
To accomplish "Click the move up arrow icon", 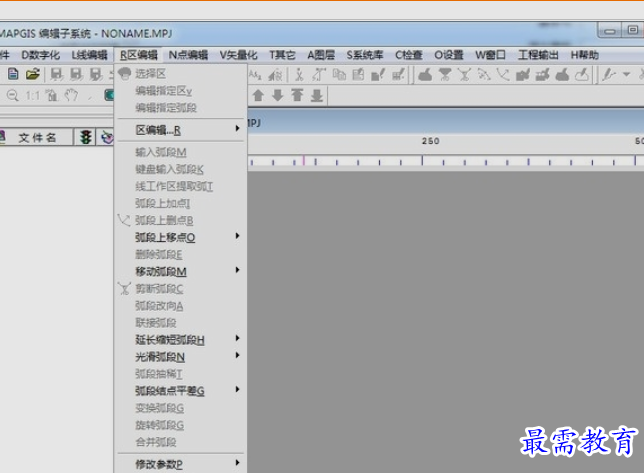I will pyautogui.click(x=258, y=95).
